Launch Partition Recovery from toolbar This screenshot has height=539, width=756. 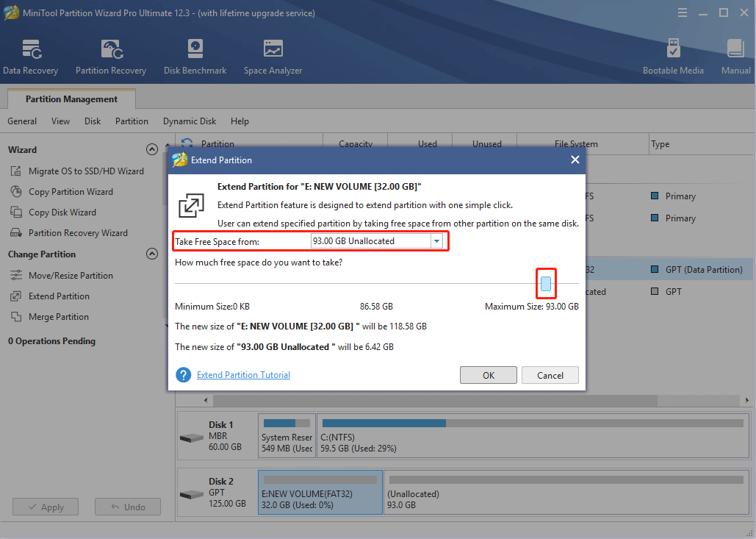[x=111, y=57]
